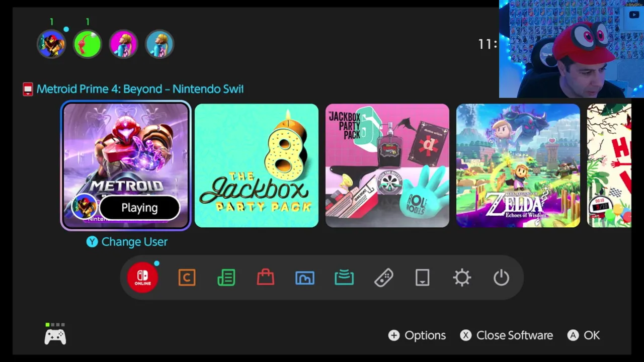The image size is (644, 362).
Task: Click the red game card icon beside title
Action: [x=28, y=89]
